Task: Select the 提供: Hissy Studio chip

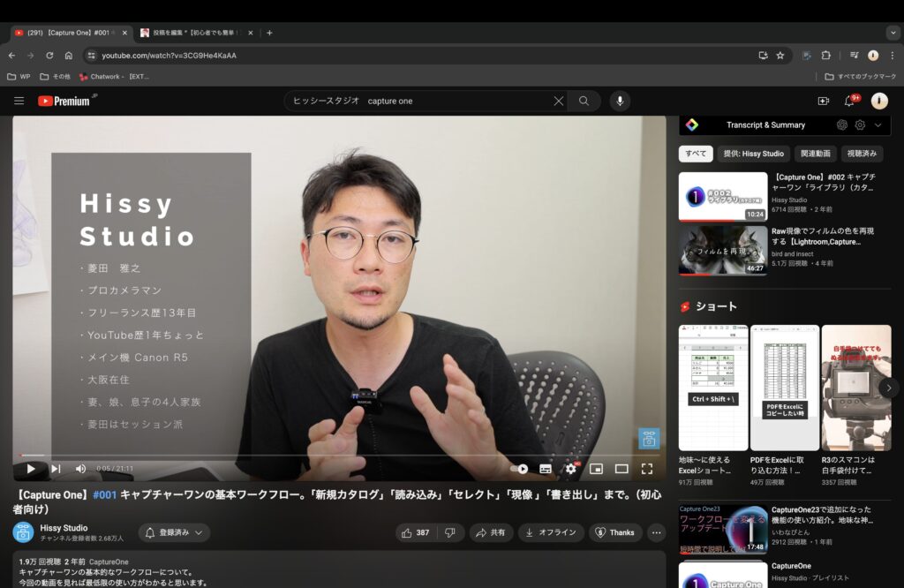Action: click(x=754, y=154)
